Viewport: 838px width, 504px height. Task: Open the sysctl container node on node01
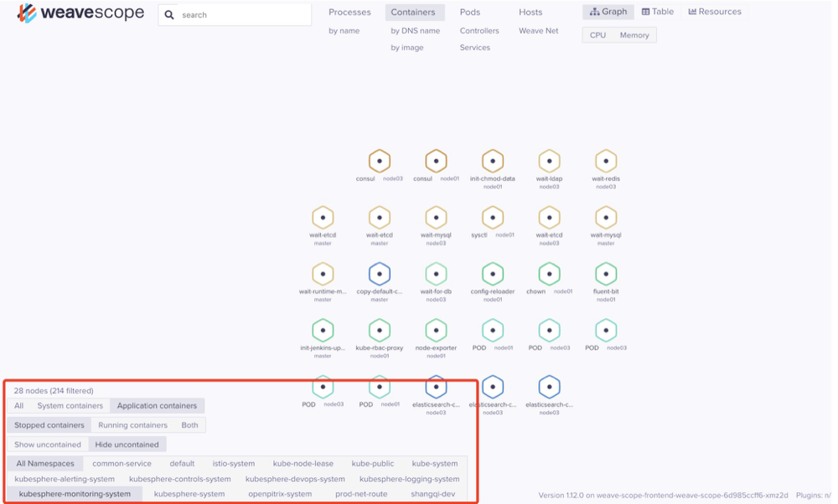coord(493,218)
